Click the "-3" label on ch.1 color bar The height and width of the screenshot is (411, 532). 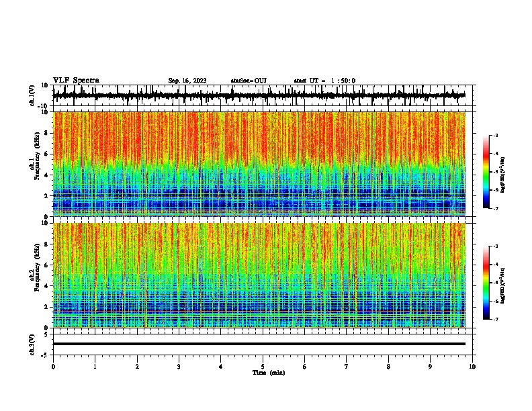pyautogui.click(x=496, y=136)
